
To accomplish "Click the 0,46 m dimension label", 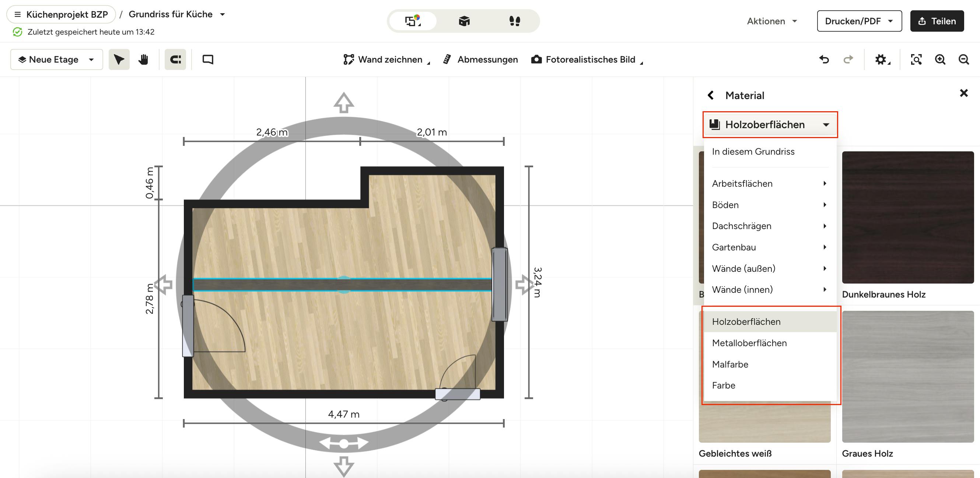I will click(150, 183).
